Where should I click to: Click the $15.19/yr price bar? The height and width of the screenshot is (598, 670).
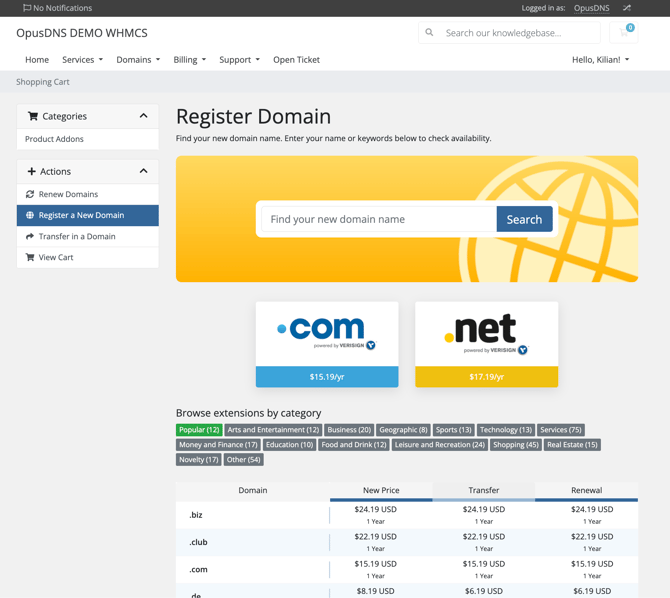[x=327, y=377]
